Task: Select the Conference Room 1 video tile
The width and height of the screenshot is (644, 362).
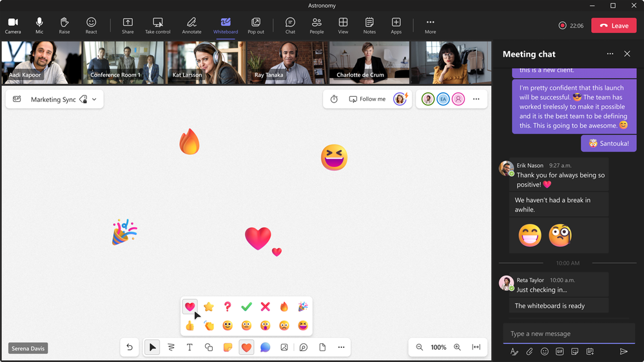Action: click(123, 63)
